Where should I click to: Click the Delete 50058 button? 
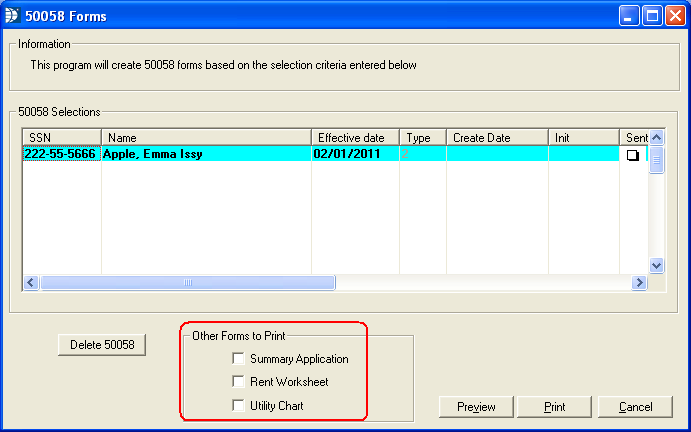coord(102,345)
